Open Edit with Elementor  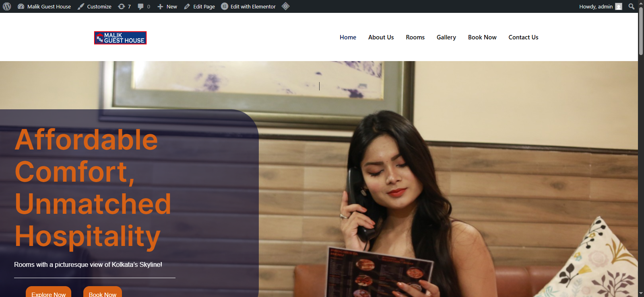pos(248,6)
